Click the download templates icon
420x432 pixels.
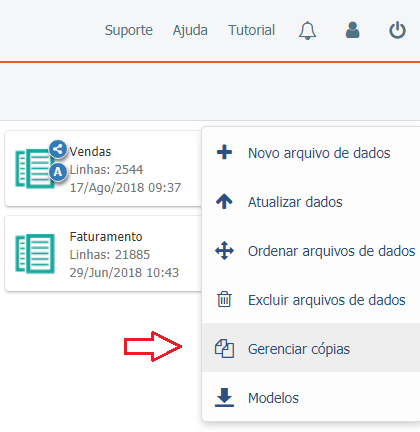tap(224, 397)
